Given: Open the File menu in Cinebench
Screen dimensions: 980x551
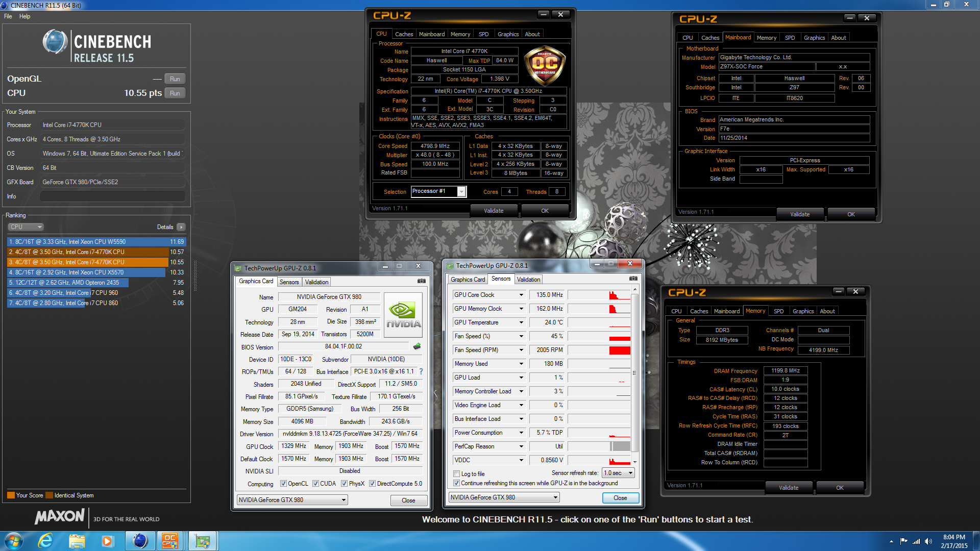Looking at the screenshot, I should pyautogui.click(x=8, y=16).
